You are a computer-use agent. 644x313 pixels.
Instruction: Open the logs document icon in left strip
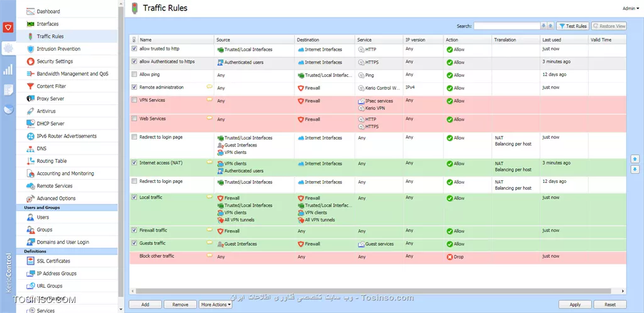pyautogui.click(x=8, y=89)
